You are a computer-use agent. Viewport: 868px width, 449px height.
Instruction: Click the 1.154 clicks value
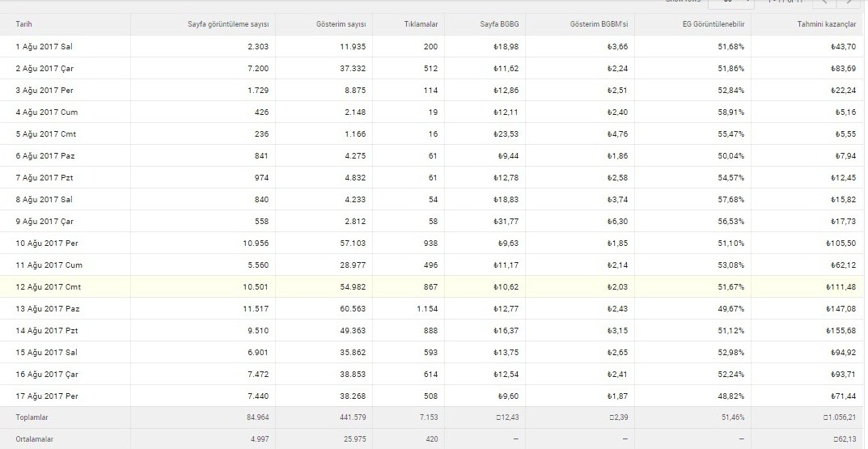427,308
